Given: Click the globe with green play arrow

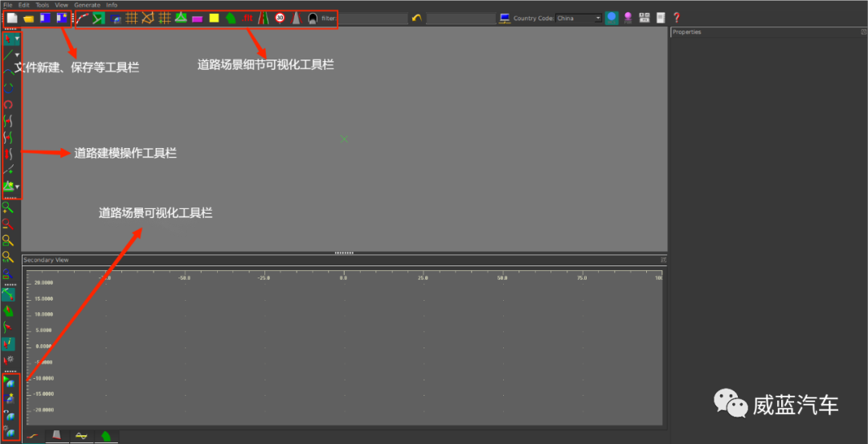Looking at the screenshot, I should [x=8, y=381].
